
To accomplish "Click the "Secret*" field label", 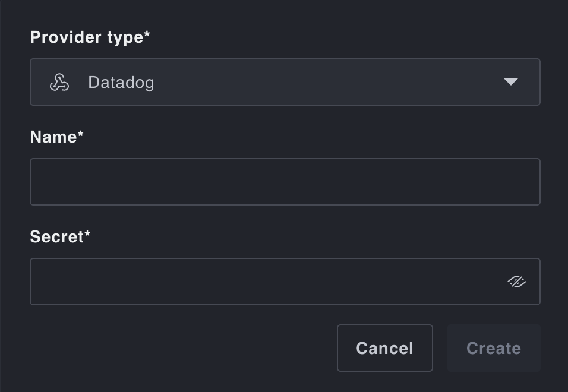I will point(60,237).
